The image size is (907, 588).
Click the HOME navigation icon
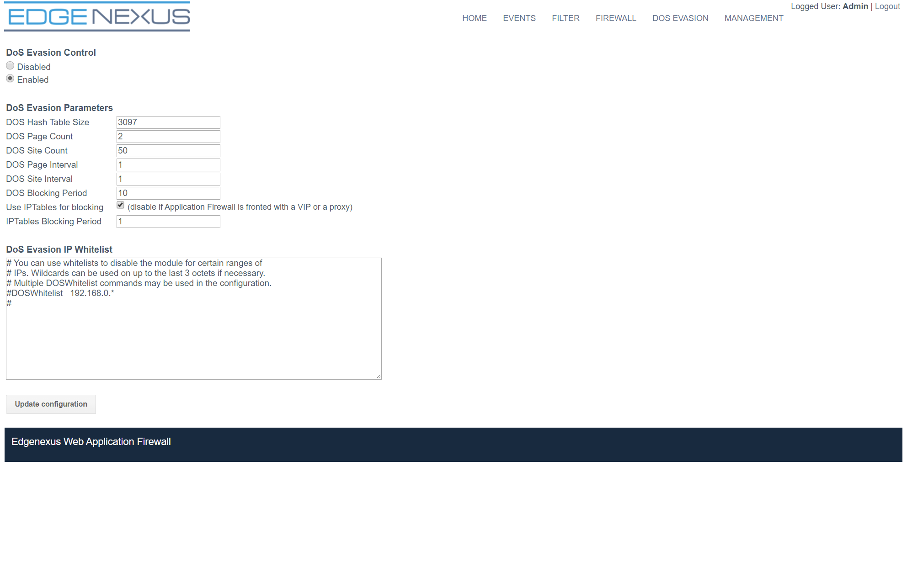point(474,18)
